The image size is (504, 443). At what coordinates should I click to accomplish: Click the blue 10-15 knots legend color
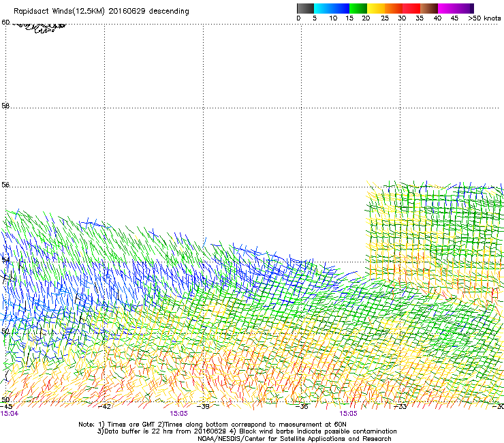point(341,8)
